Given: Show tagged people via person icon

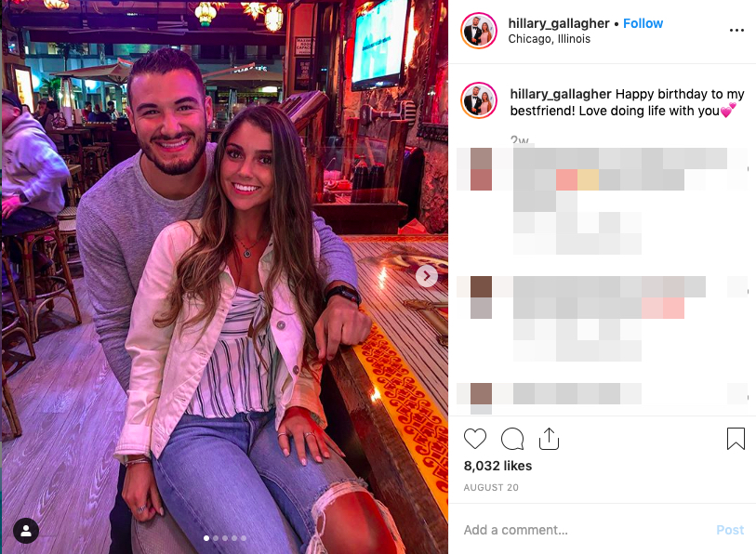Looking at the screenshot, I should point(26,531).
